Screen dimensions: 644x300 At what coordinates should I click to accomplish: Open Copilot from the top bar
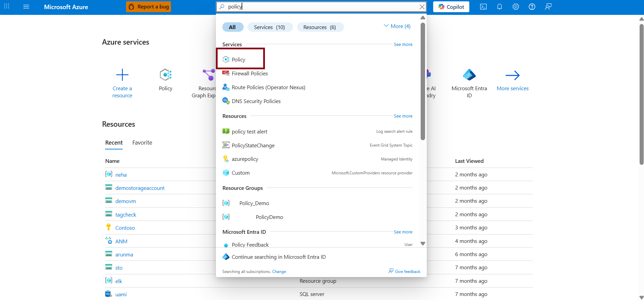click(x=451, y=7)
